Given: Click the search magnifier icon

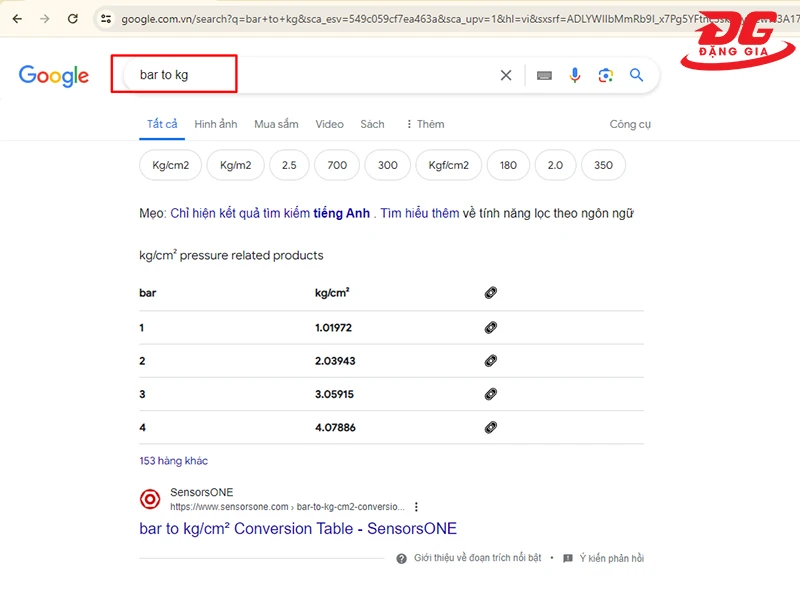Looking at the screenshot, I should (x=637, y=75).
